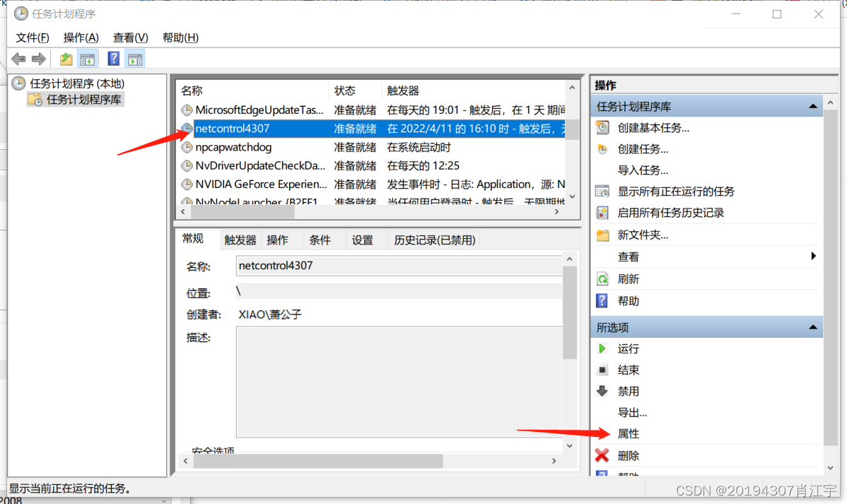
Task: Click task list scrollbar down arrow
Action: 573,197
